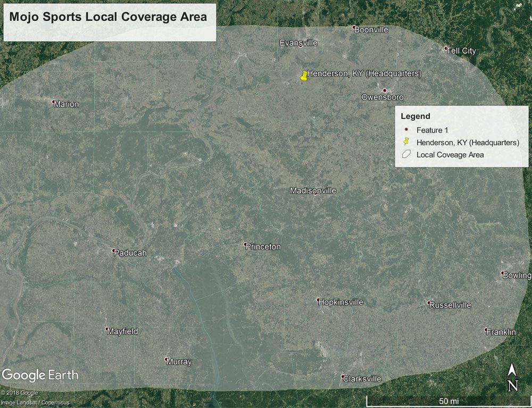Click the Hopkinsville placemark marker
The image size is (532, 408).
tap(319, 299)
